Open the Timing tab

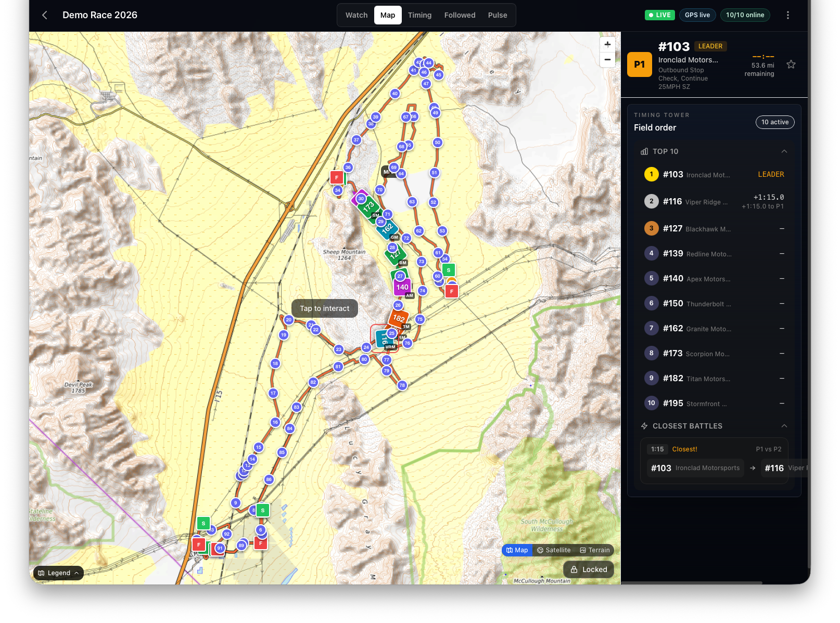(419, 15)
